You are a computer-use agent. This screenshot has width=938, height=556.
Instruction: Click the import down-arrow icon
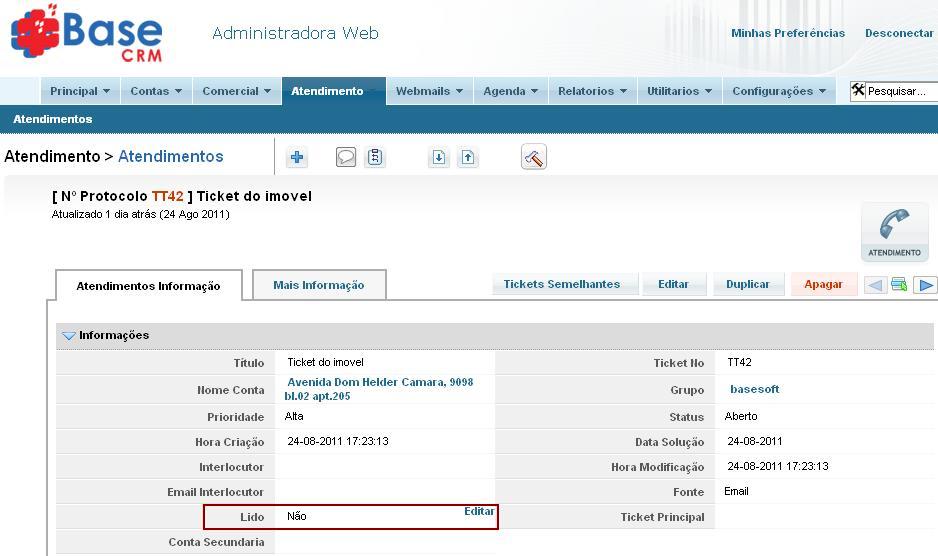(x=439, y=157)
